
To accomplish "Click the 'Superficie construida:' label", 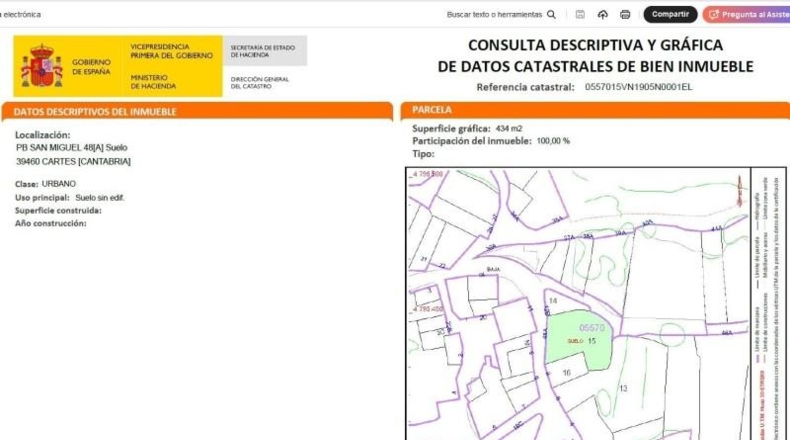I will (x=58, y=211).
